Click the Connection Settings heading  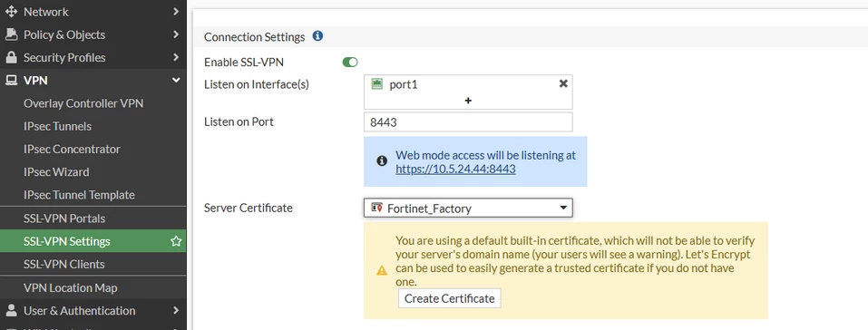[255, 37]
